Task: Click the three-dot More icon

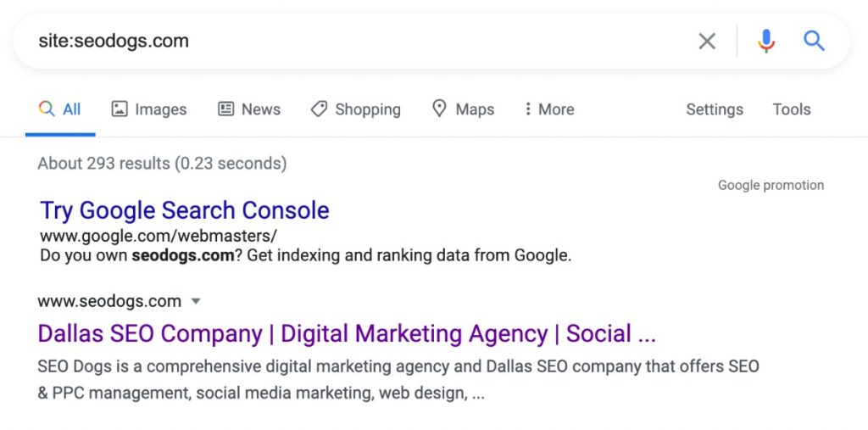Action: [528, 109]
